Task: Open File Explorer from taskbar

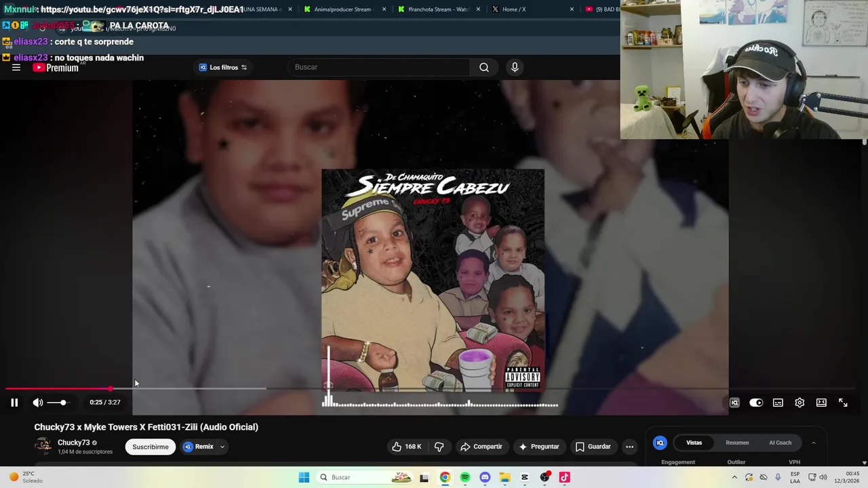Action: pos(505,477)
